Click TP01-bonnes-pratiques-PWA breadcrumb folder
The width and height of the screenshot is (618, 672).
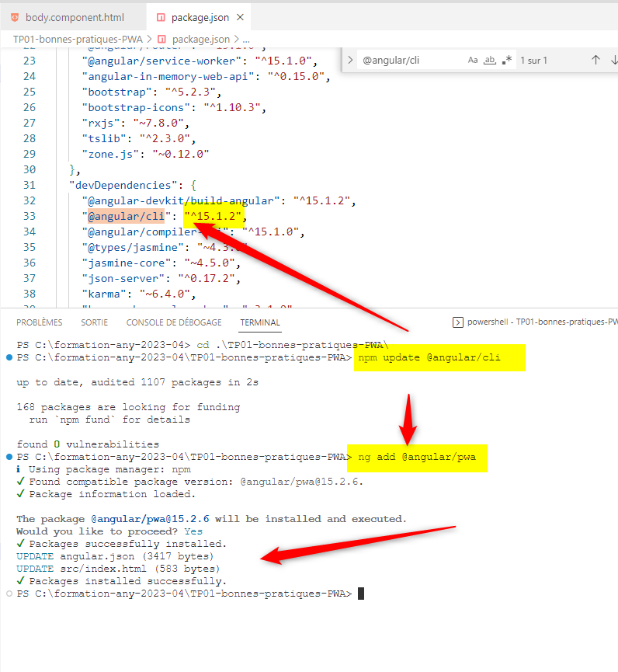click(78, 40)
